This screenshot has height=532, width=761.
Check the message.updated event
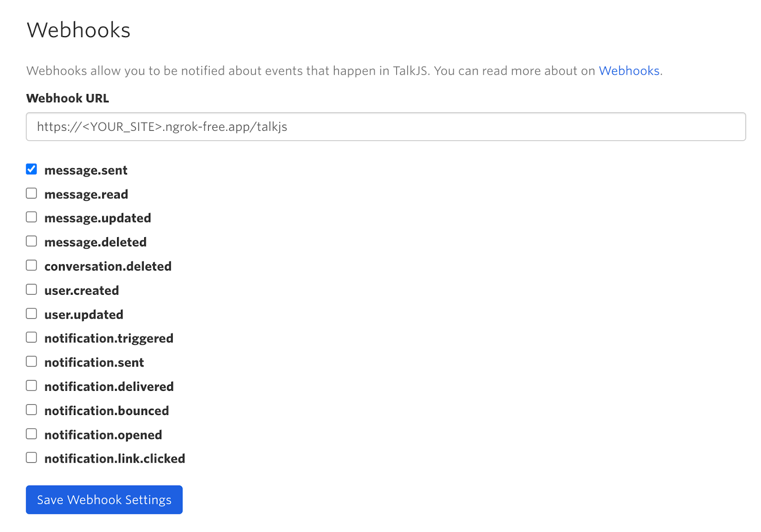coord(31,217)
